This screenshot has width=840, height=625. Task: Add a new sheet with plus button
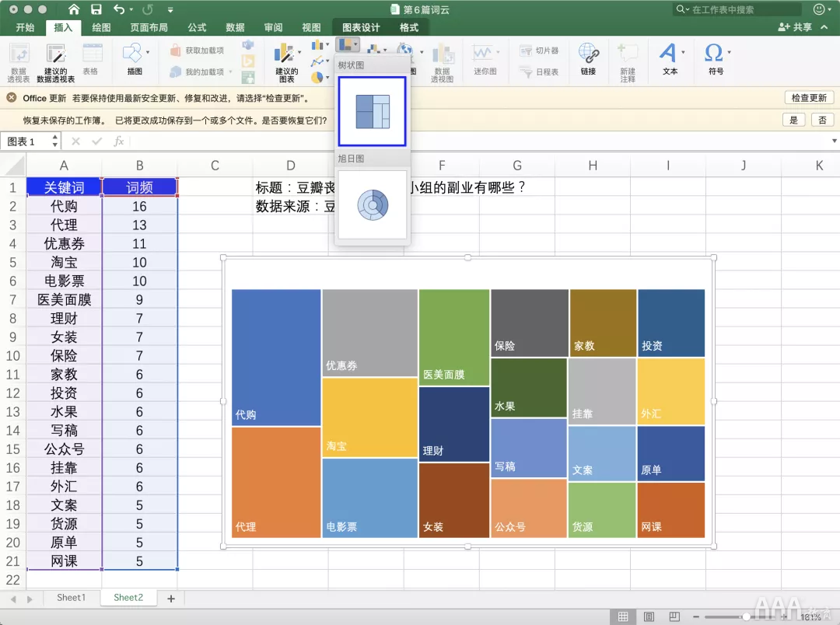(171, 599)
